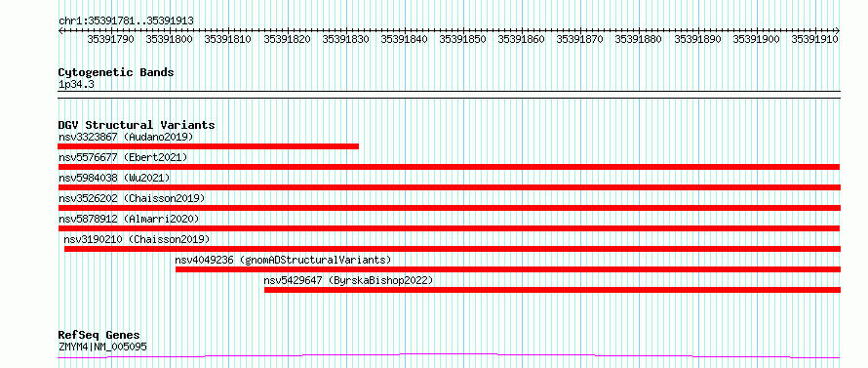Click ruler position 35391820
868x368 pixels.
[x=287, y=39]
